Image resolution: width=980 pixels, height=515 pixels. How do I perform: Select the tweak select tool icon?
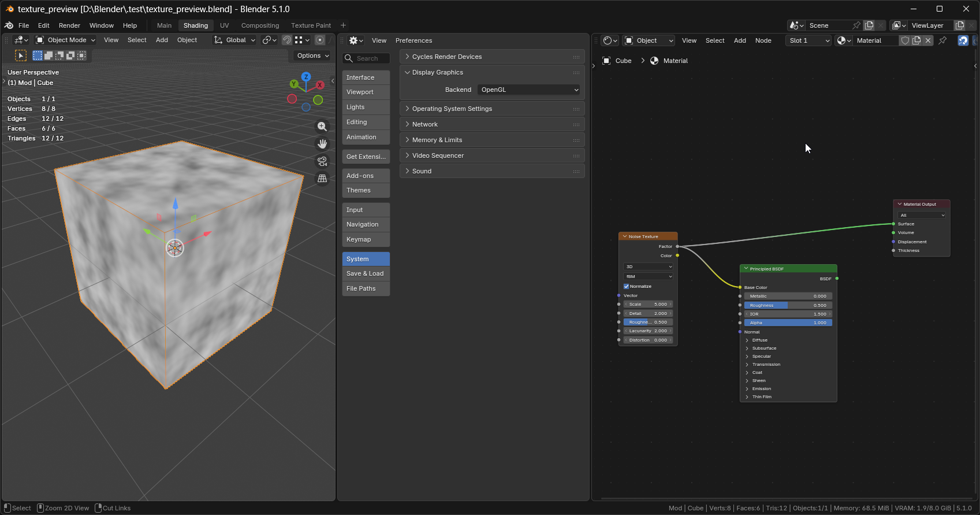click(21, 55)
